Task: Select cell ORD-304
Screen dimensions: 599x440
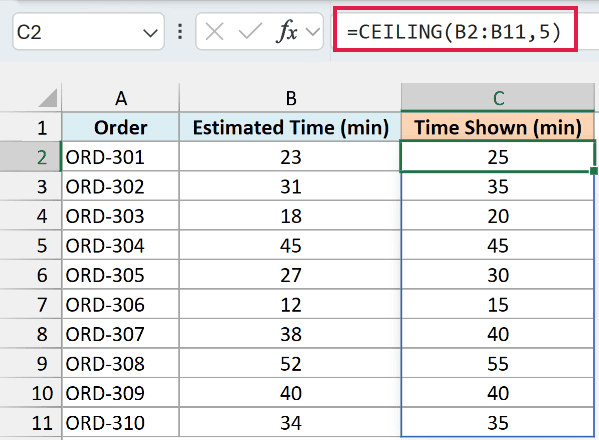Action: click(120, 245)
